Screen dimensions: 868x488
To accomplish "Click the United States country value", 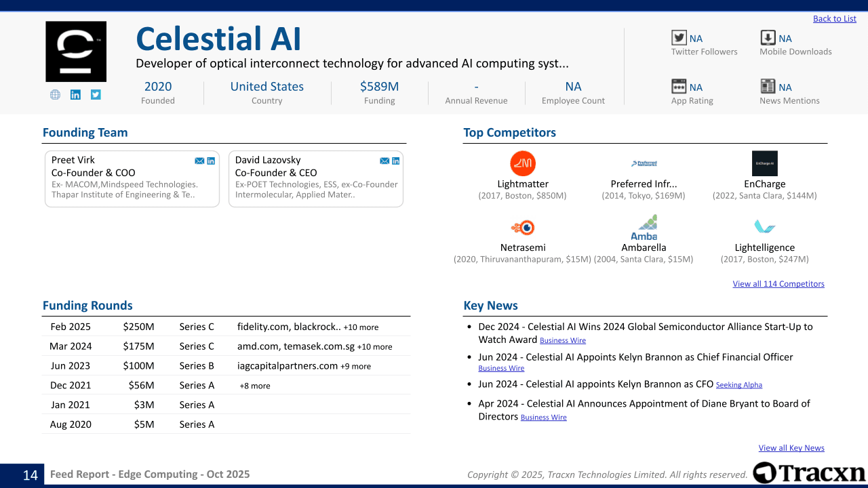I will pyautogui.click(x=267, y=87).
